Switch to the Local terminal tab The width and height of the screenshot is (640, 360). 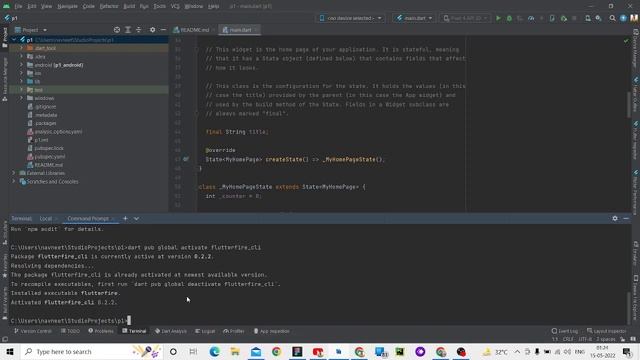click(x=46, y=218)
